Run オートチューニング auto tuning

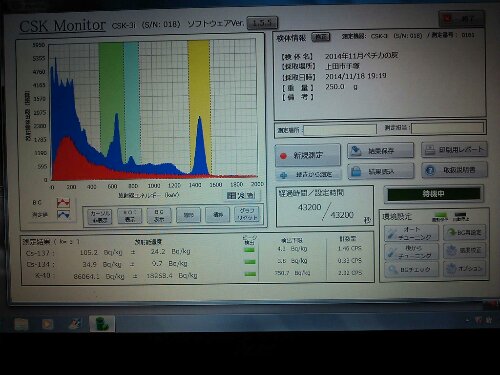411,233
